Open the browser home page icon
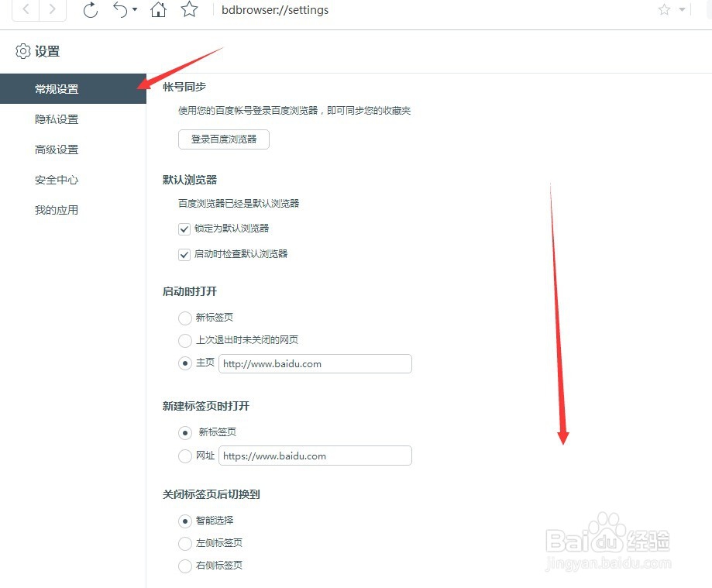The image size is (712, 588). [158, 11]
